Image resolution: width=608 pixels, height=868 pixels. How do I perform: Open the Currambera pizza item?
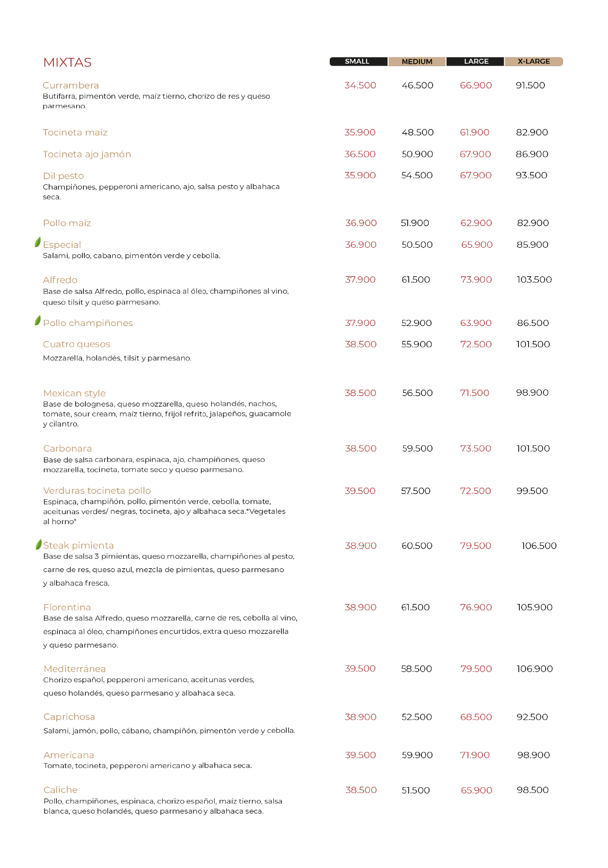click(71, 85)
